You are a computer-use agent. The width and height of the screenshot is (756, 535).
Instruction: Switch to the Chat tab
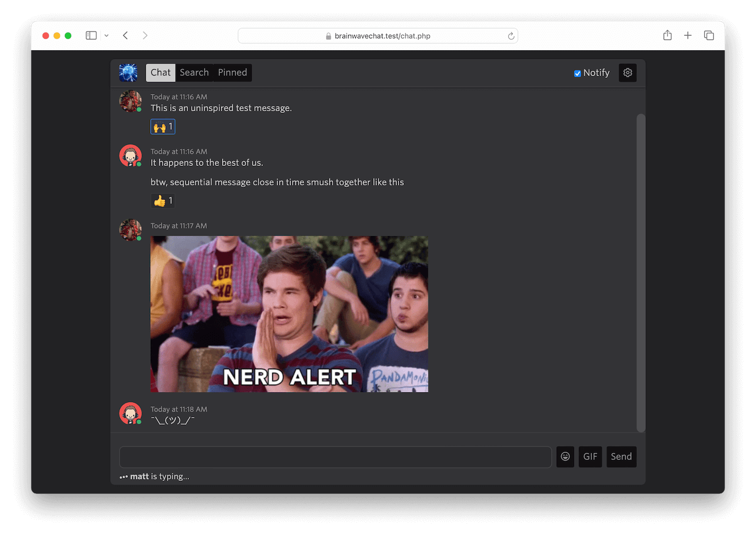tap(160, 73)
